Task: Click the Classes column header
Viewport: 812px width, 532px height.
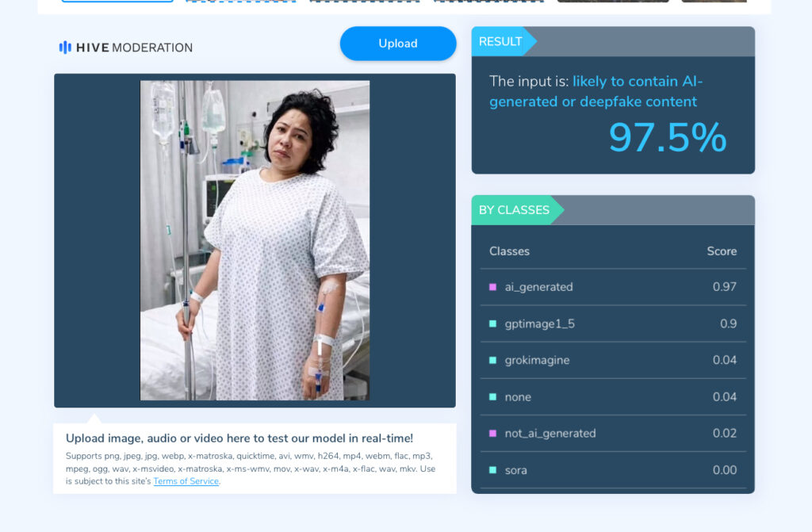Action: tap(510, 251)
